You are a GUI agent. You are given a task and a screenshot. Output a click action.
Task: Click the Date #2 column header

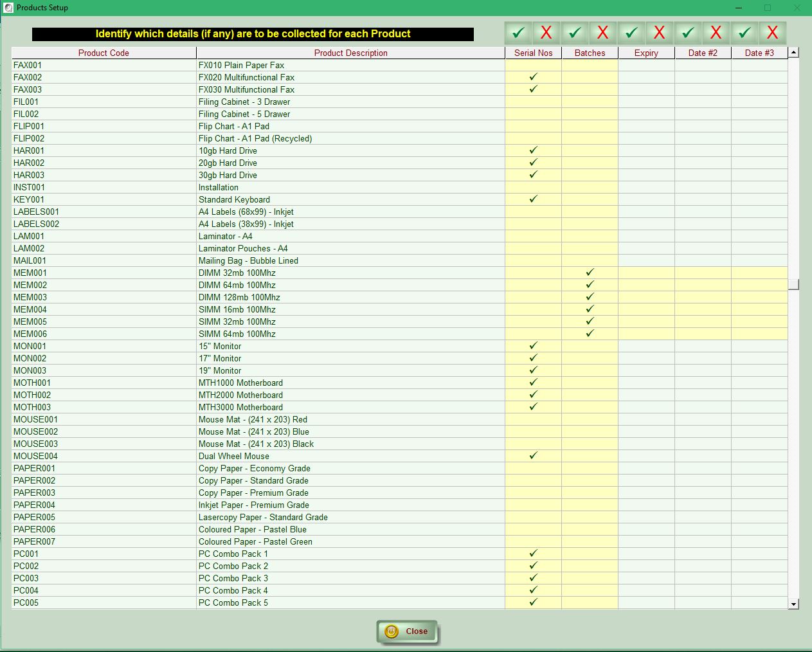[x=703, y=53]
